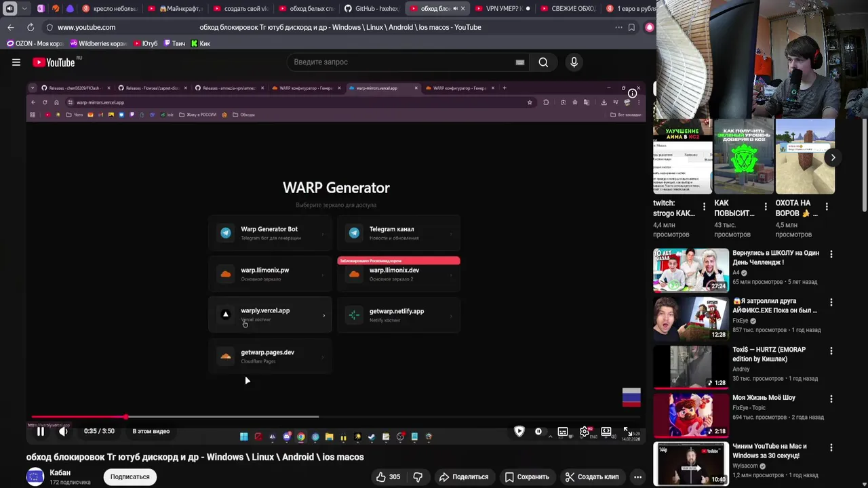
Task: Open the 'В этом видео' chapters
Action: pyautogui.click(x=151, y=431)
